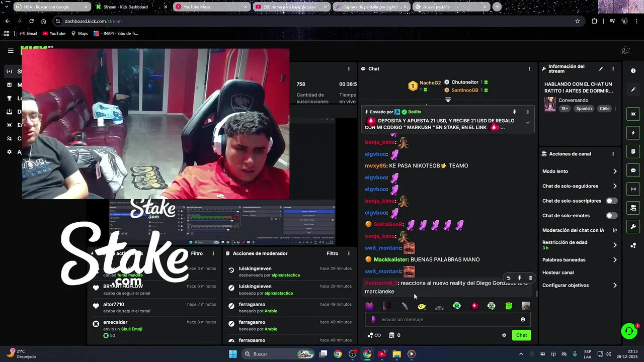
Task: Open Windows Start menu
Action: (x=233, y=354)
